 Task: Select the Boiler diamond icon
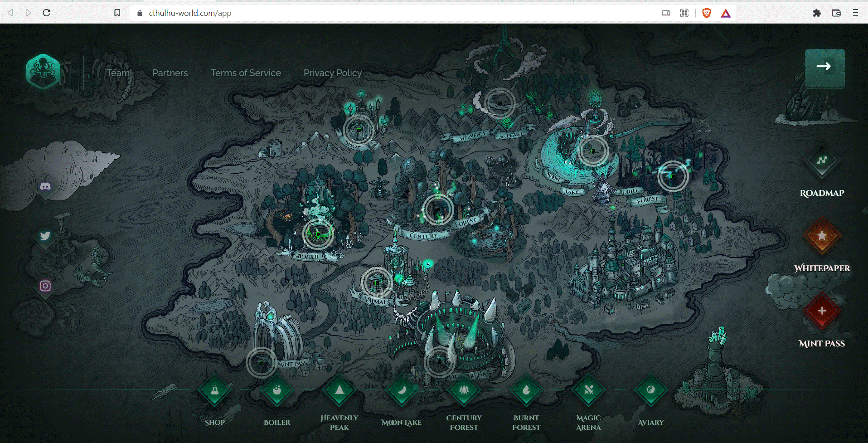[x=277, y=390]
